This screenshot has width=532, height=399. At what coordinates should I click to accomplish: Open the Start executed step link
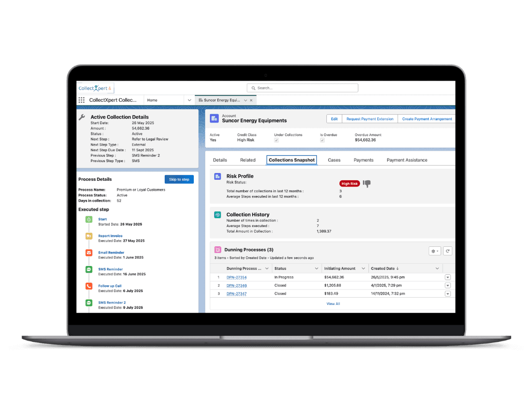pyautogui.click(x=102, y=219)
